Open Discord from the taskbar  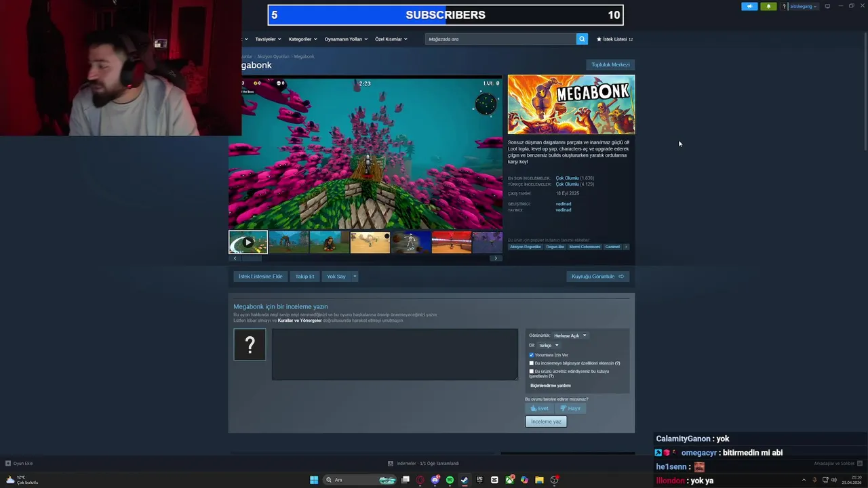(x=435, y=480)
